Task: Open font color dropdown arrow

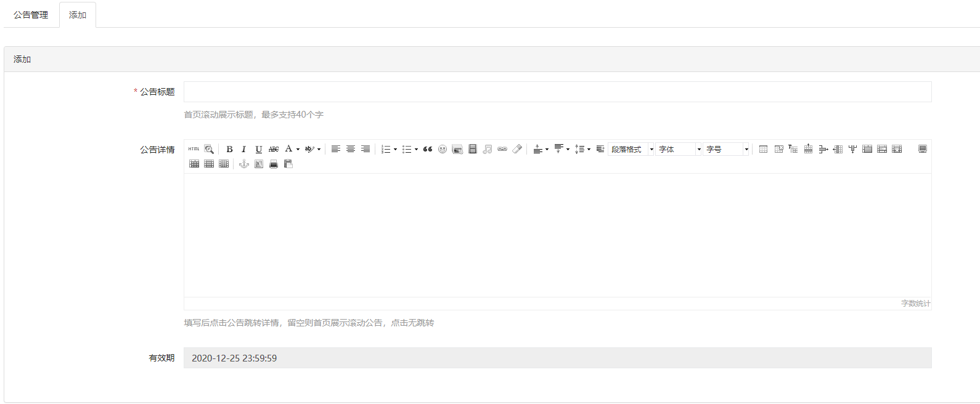Action: click(298, 149)
